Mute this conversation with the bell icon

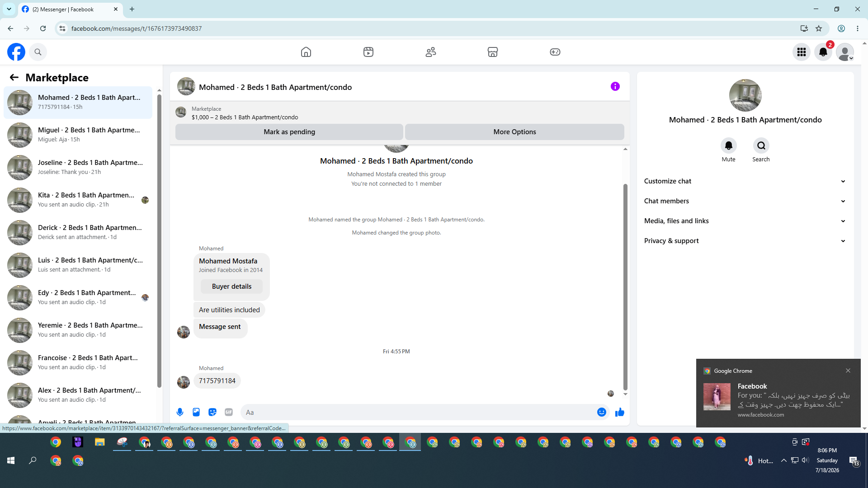pos(729,145)
